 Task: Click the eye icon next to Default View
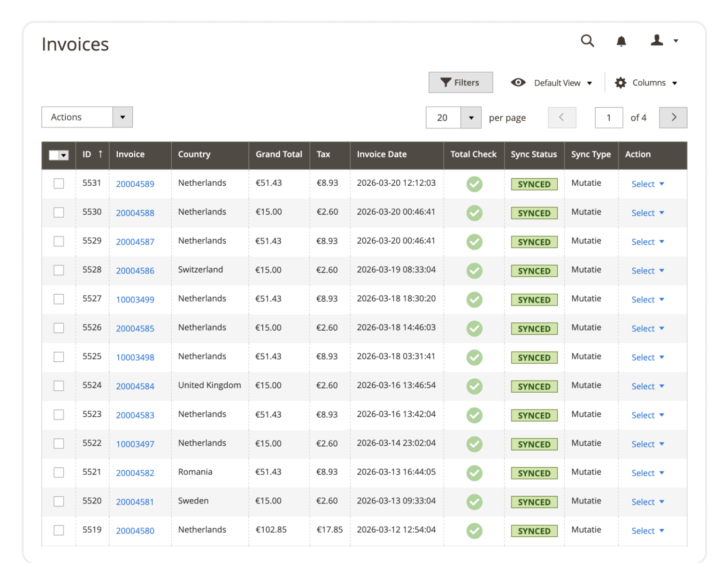(518, 82)
